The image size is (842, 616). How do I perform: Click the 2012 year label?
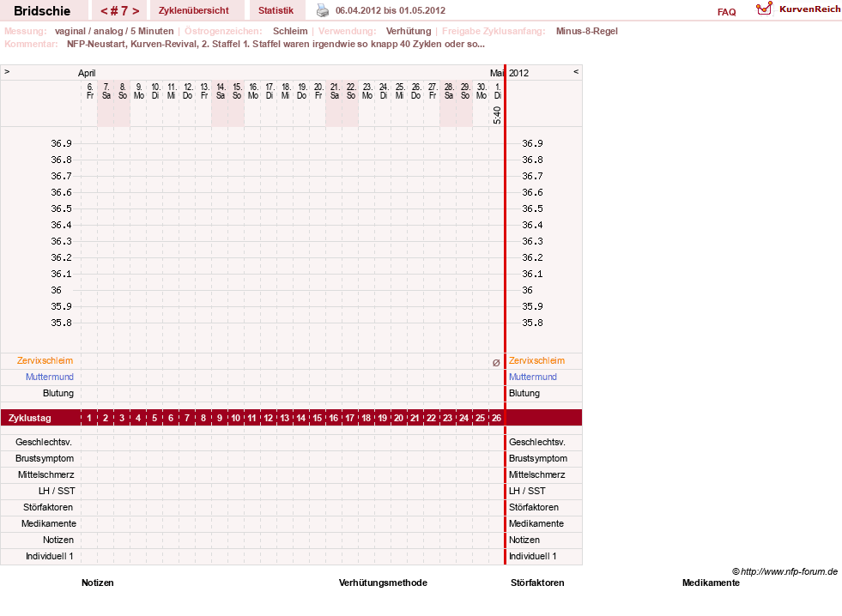pyautogui.click(x=518, y=73)
